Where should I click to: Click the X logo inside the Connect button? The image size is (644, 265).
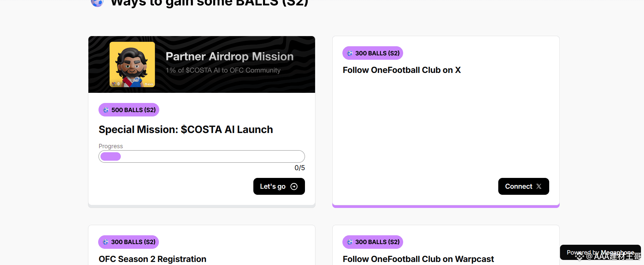[x=539, y=186]
